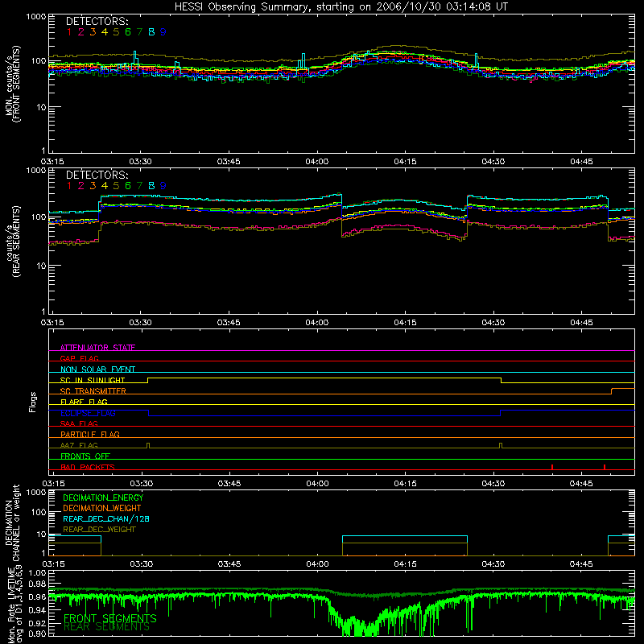Click the DECIMATION_WEIGHT legend entry
The image size is (644, 644).
pyautogui.click(x=102, y=508)
